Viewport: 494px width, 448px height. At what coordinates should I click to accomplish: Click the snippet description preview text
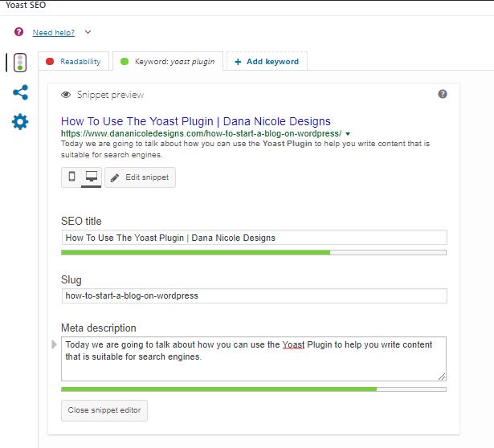pyautogui.click(x=245, y=149)
